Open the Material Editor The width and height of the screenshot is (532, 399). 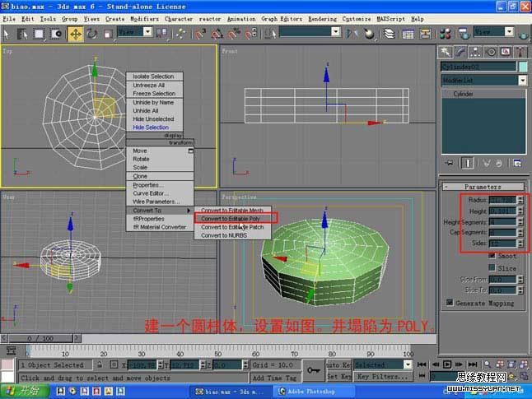tap(445, 34)
